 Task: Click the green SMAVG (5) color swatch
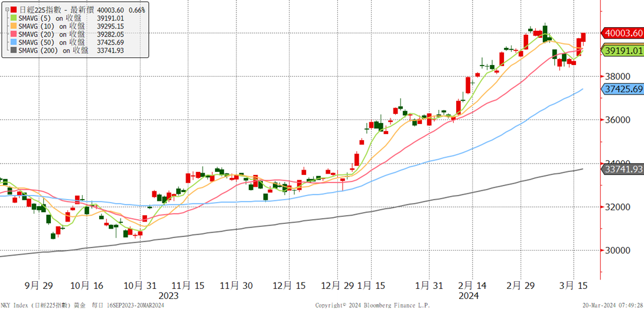coord(14,18)
